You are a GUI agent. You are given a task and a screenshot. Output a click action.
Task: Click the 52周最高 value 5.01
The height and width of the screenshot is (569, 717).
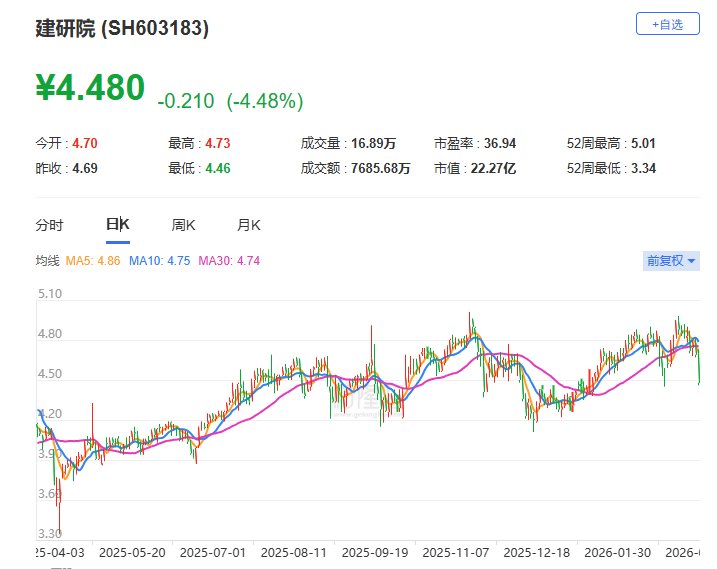click(x=642, y=143)
